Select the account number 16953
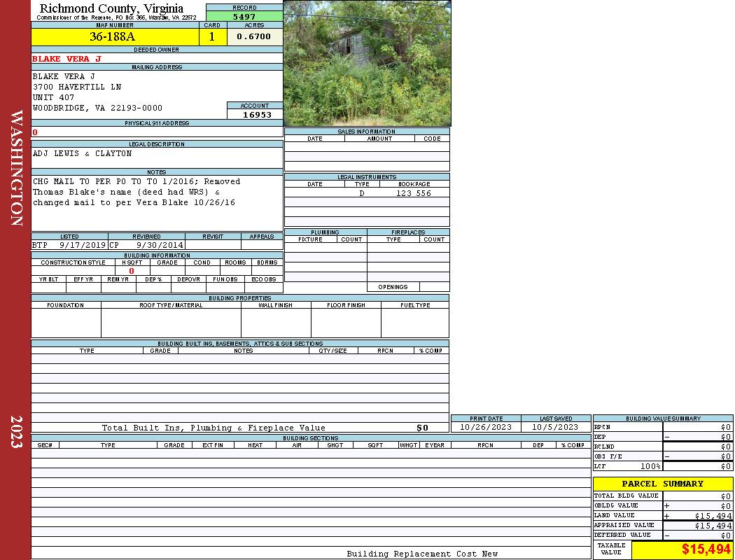Image resolution: width=735 pixels, height=560 pixels. (256, 115)
